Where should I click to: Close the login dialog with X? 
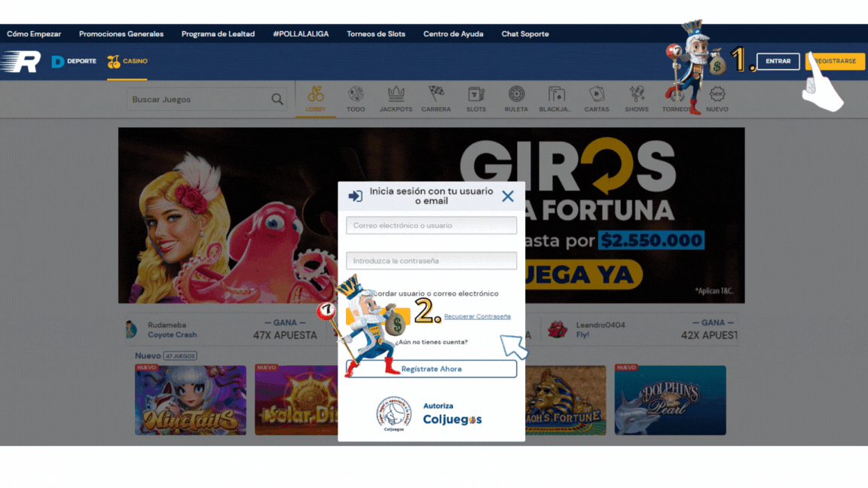(508, 197)
